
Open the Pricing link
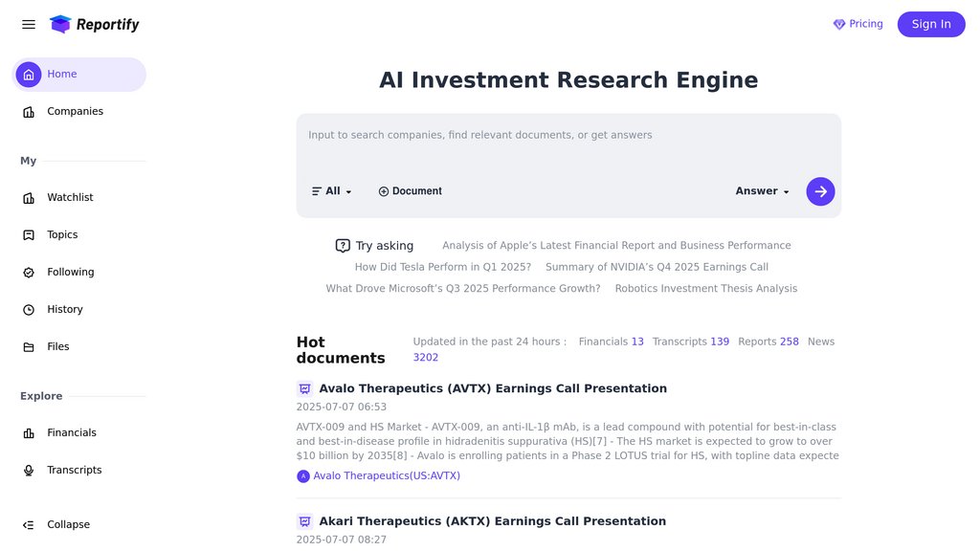857,24
